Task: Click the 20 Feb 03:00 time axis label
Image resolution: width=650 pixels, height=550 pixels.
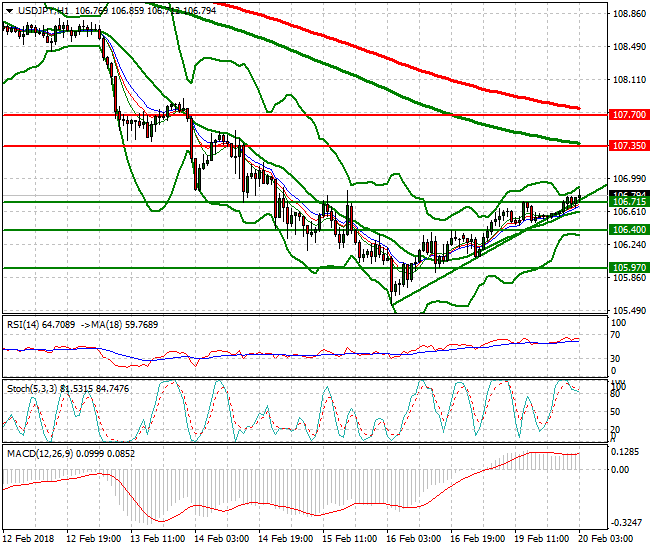Action: click(605, 539)
